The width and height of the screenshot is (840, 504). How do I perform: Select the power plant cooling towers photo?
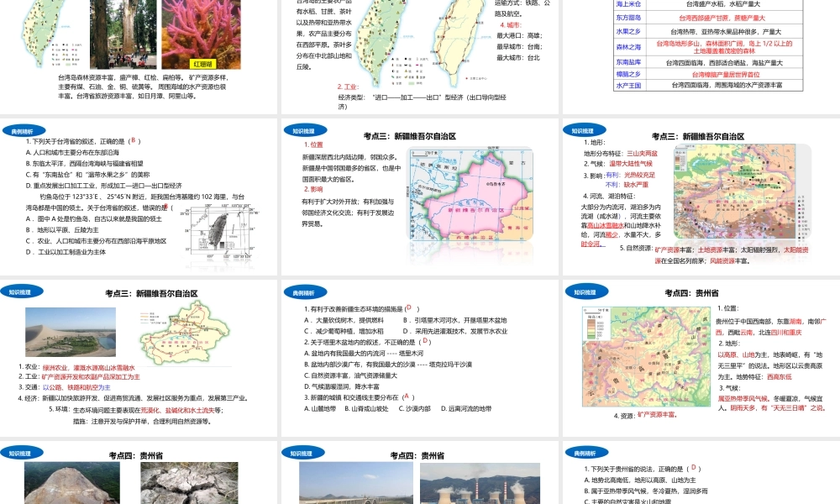[x=480, y=483]
